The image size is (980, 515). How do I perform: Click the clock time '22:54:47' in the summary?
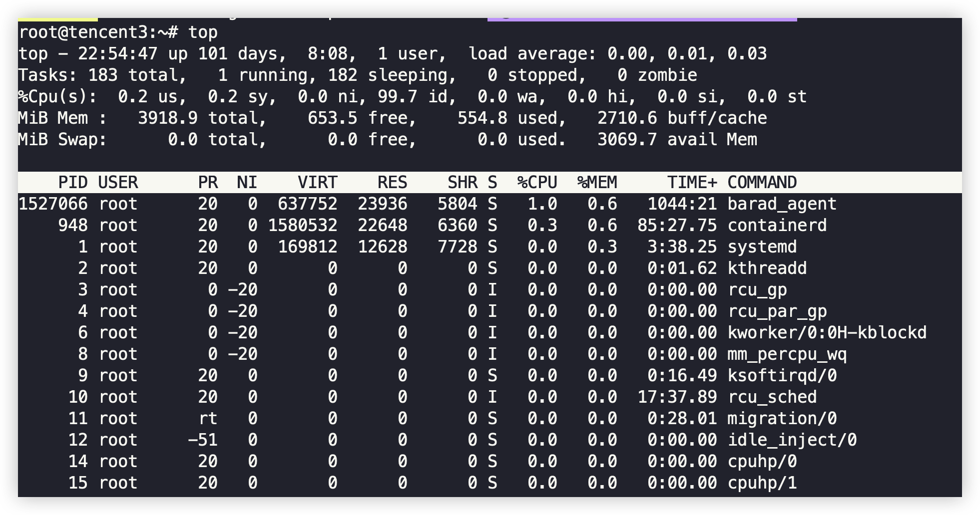tap(118, 54)
